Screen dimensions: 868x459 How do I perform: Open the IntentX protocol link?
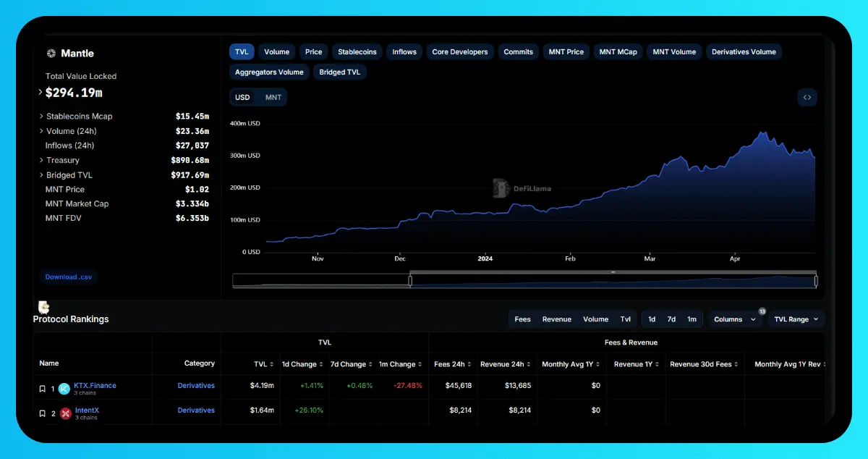click(88, 410)
